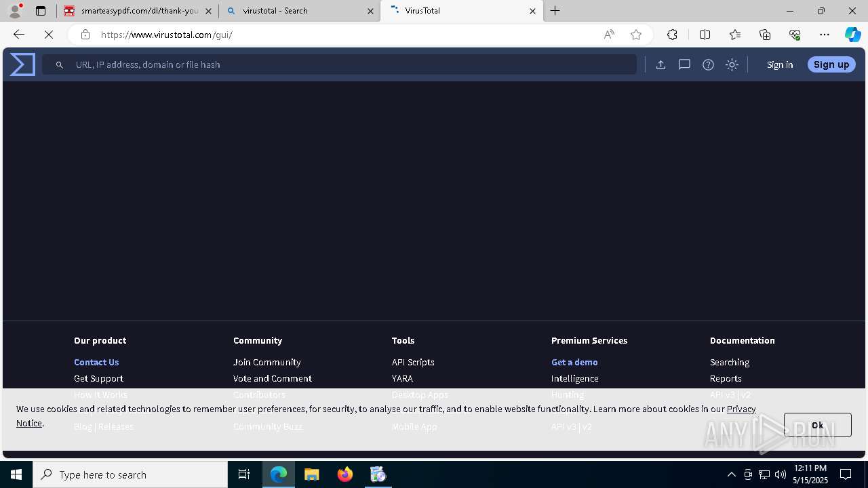Close the VirusTotal tab
This screenshot has width=868, height=488.
coord(532,11)
